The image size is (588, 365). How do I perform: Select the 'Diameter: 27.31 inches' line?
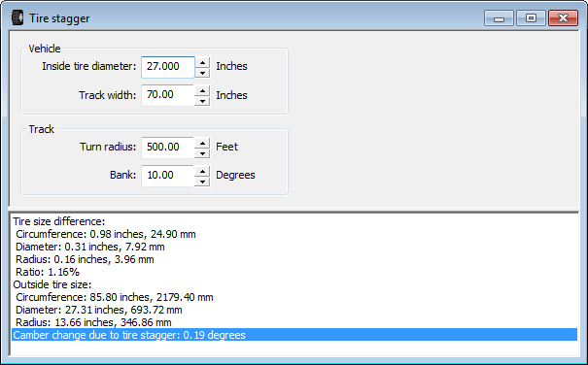294,310
